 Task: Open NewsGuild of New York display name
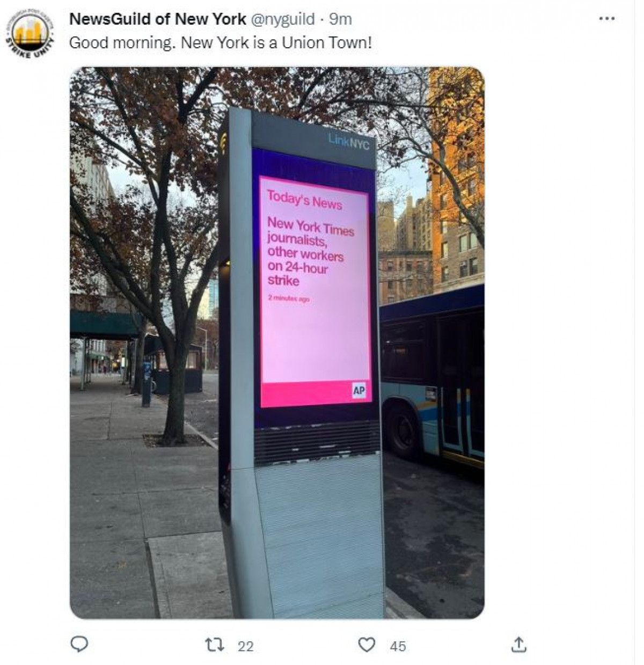157,19
